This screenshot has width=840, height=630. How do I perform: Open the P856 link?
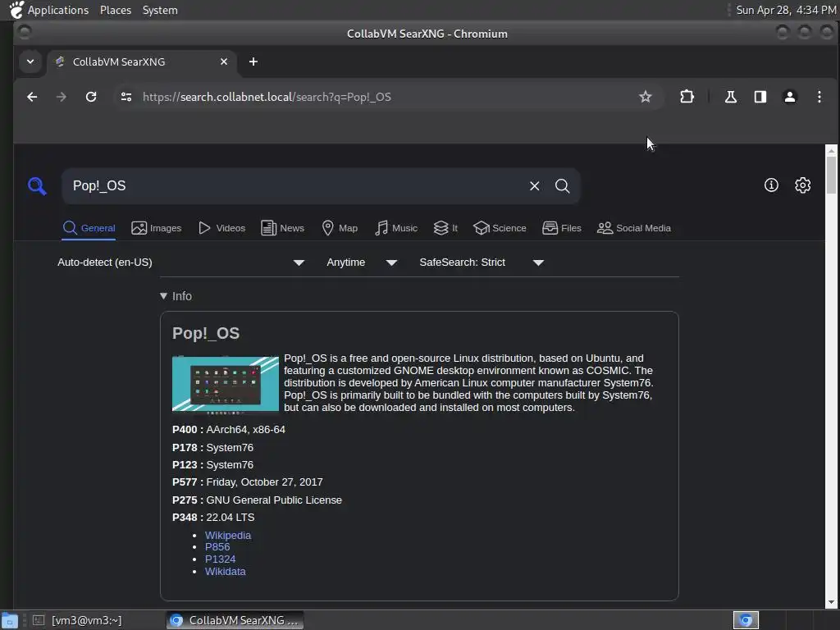[x=217, y=547]
